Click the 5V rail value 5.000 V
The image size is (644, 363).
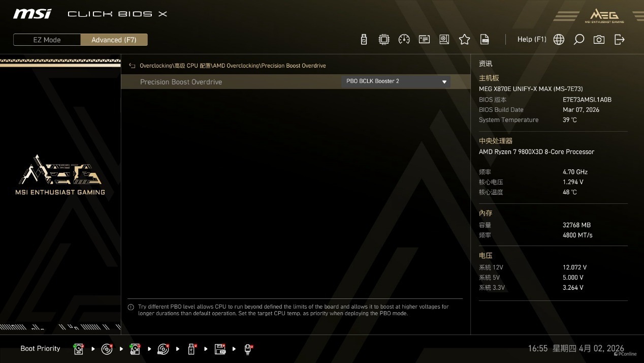[573, 278]
